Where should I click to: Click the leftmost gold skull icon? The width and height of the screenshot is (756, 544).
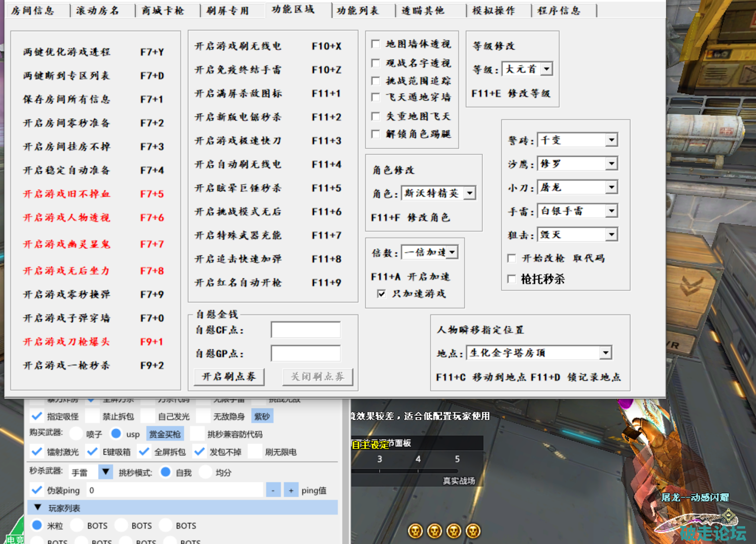[415, 531]
